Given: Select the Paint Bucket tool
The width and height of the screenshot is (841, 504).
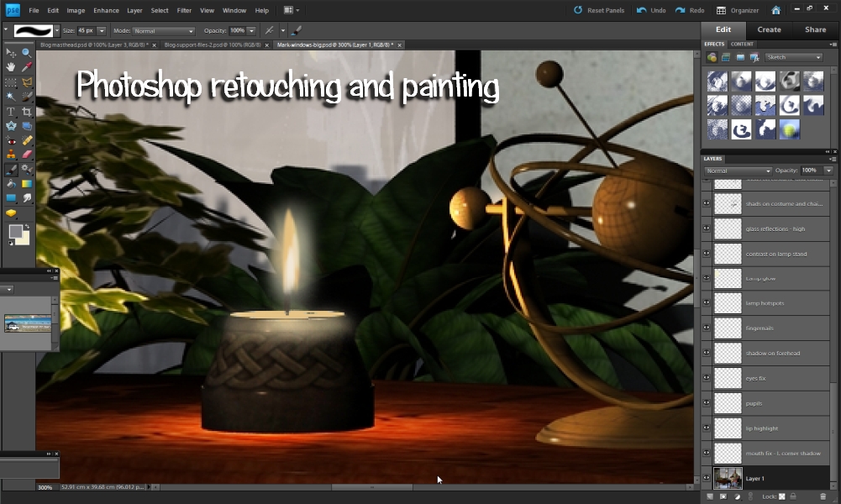Looking at the screenshot, I should 11,184.
